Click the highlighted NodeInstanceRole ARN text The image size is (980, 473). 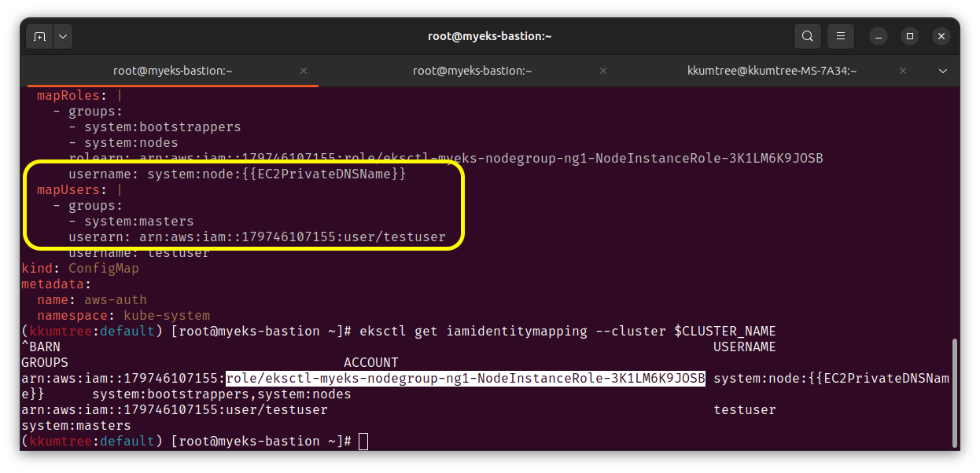466,378
